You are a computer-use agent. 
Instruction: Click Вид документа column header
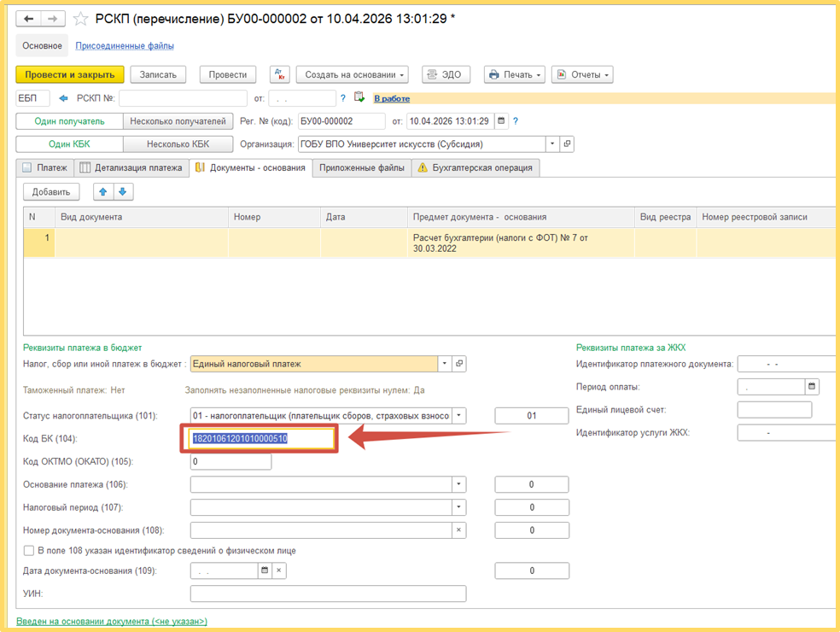[142, 217]
